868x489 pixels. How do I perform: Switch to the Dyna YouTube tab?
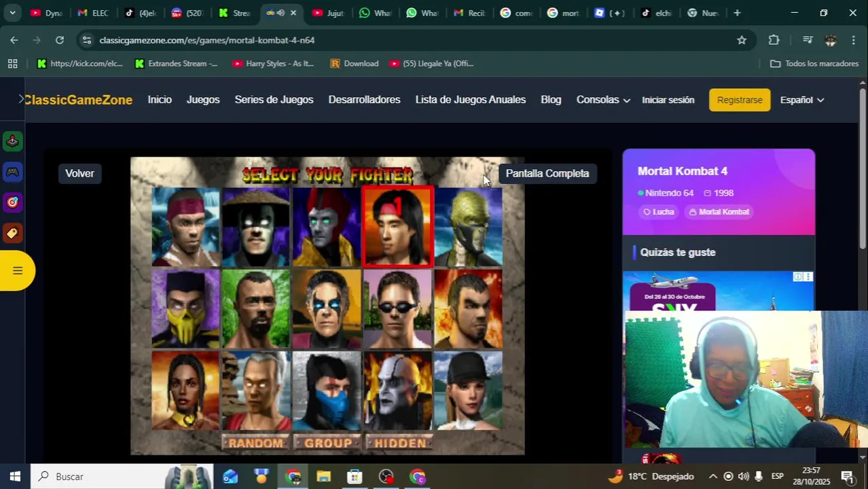[x=47, y=13]
